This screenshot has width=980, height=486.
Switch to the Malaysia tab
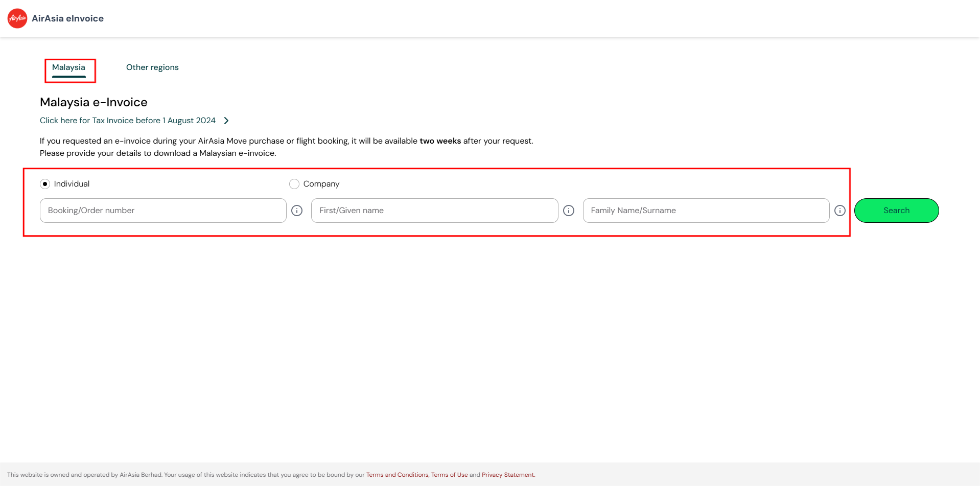[68, 67]
